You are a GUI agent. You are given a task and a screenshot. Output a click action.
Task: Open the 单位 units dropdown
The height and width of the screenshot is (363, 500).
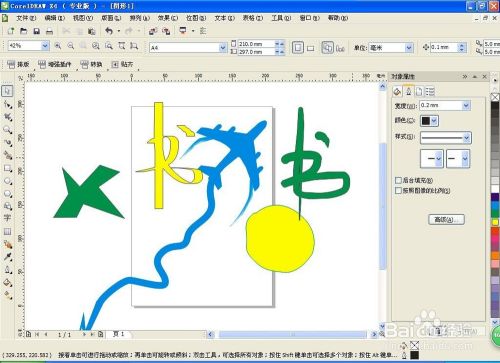(x=409, y=48)
